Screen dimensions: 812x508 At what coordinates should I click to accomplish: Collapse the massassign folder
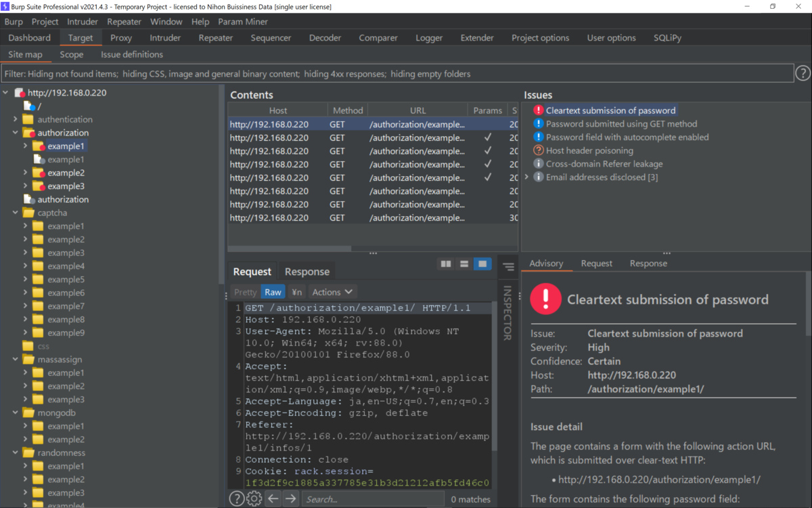pos(16,360)
